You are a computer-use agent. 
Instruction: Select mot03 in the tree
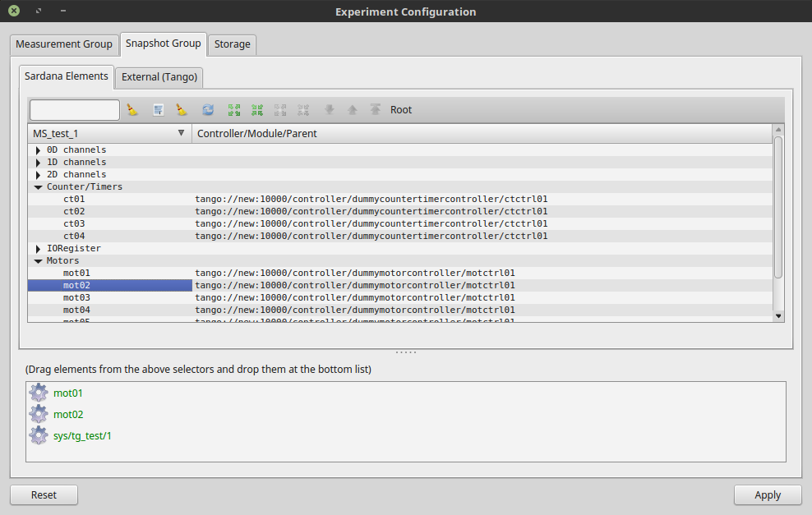(x=76, y=298)
